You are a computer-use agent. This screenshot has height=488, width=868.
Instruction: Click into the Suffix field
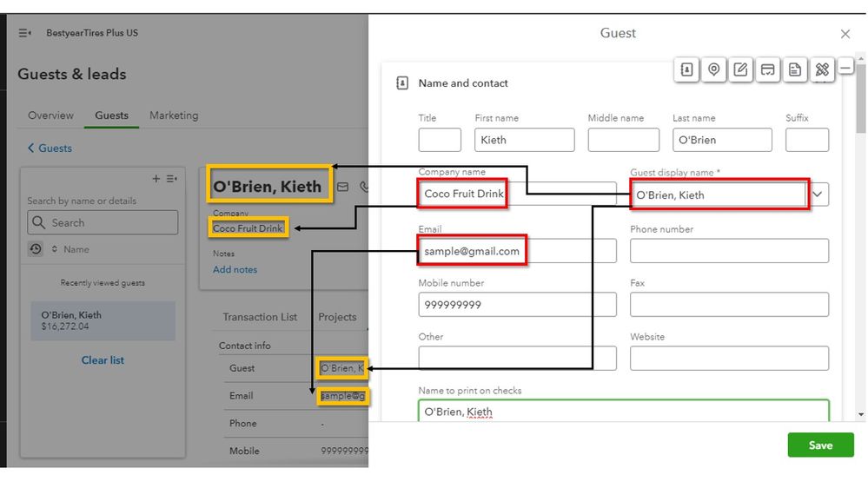pyautogui.click(x=807, y=140)
